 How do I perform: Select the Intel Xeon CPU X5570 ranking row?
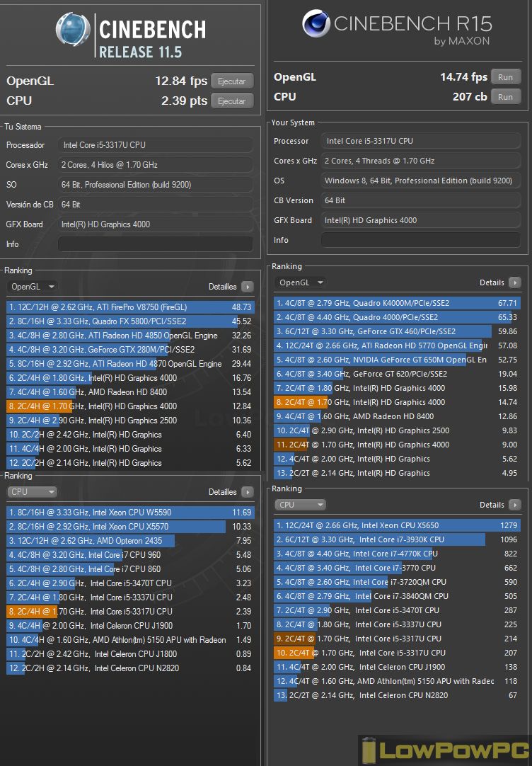pos(130,527)
